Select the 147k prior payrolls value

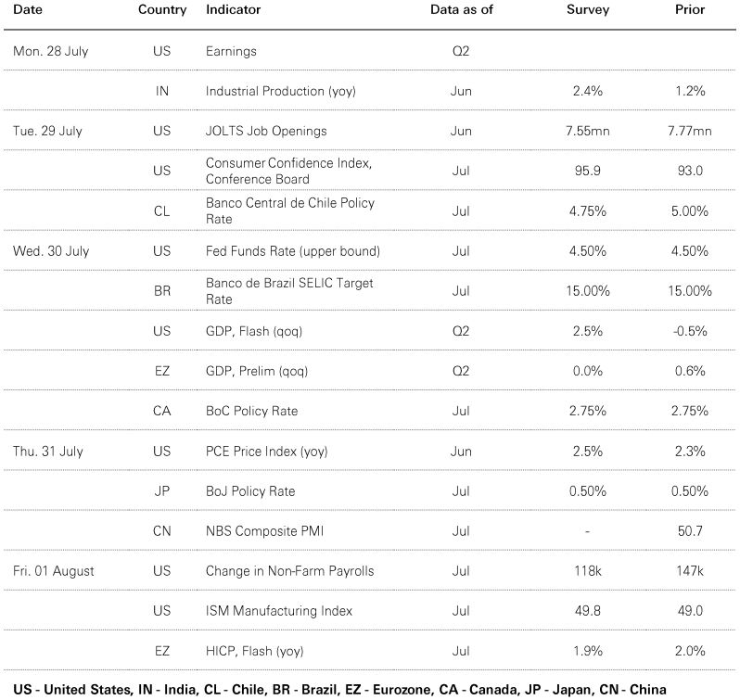coord(690,571)
